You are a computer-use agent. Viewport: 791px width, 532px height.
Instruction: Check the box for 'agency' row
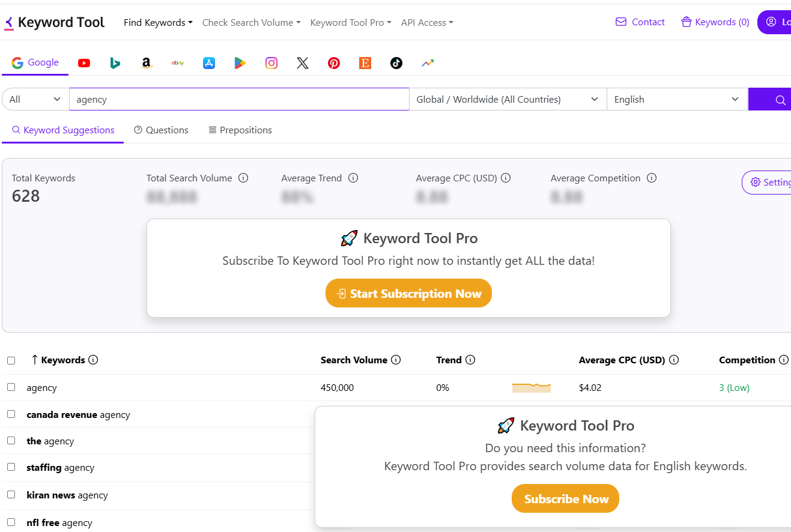tap(11, 387)
